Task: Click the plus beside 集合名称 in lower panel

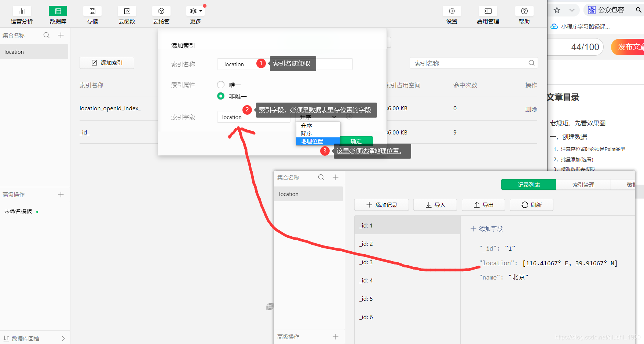Action: [x=336, y=177]
